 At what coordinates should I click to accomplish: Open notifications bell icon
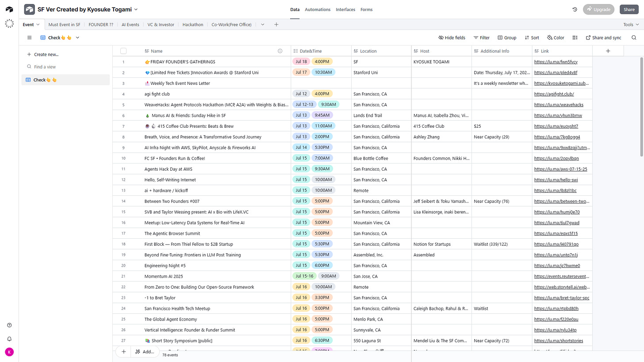click(x=9, y=339)
